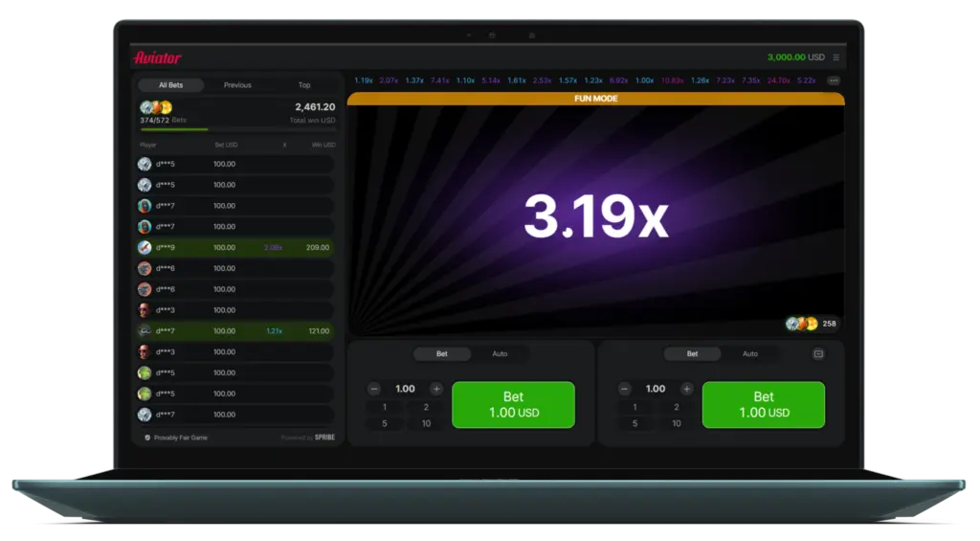Expand round history with the three-dots button
This screenshot has width=980, height=541.
click(x=834, y=80)
